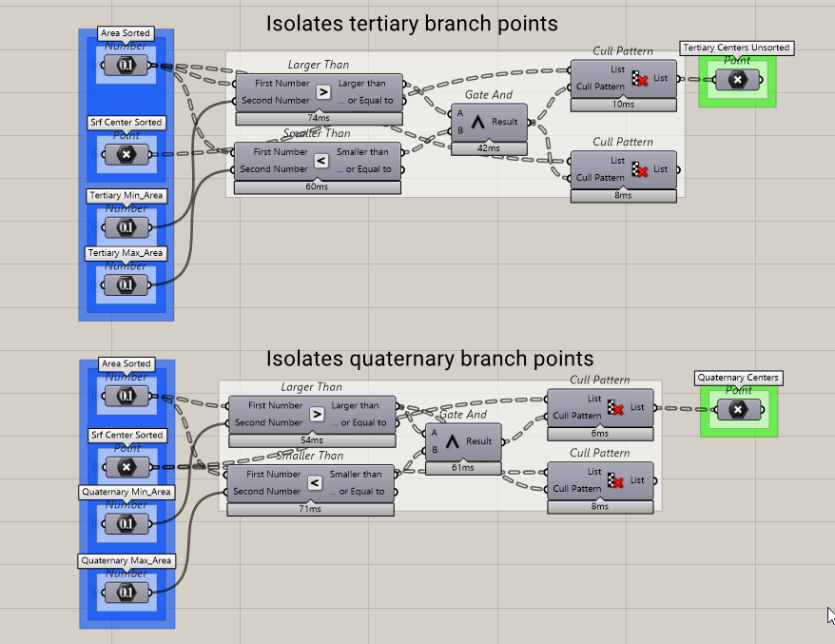Click the 'Tertiary Centers Unsorted' label tag
The height and width of the screenshot is (644, 835).
tap(737, 48)
